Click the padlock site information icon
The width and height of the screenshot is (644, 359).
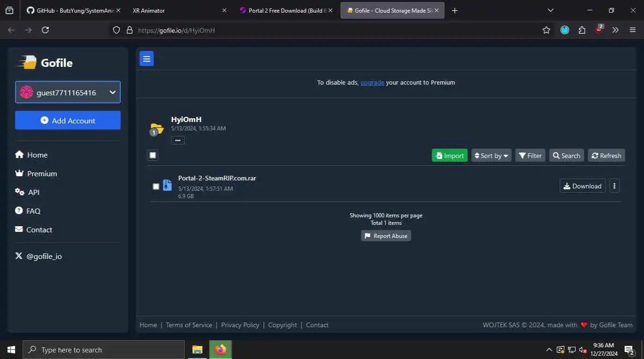click(x=130, y=30)
